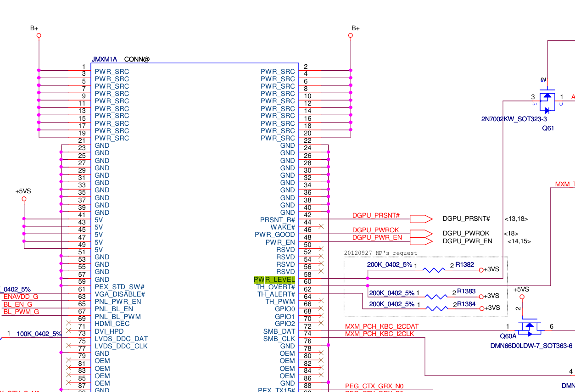Click the no-connect X marker on WAKE# pin
Screen dimensions: 575x392
pos(321,226)
